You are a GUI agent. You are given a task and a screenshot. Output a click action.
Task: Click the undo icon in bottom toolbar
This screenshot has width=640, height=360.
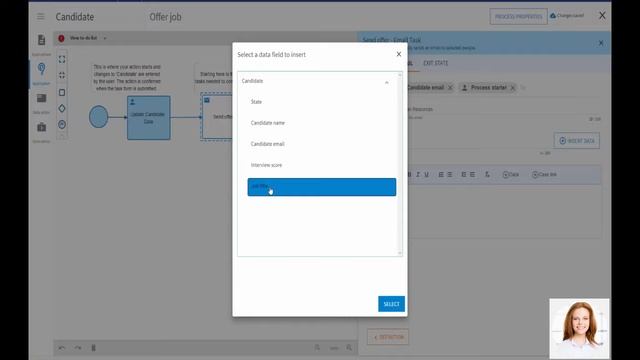click(62, 348)
